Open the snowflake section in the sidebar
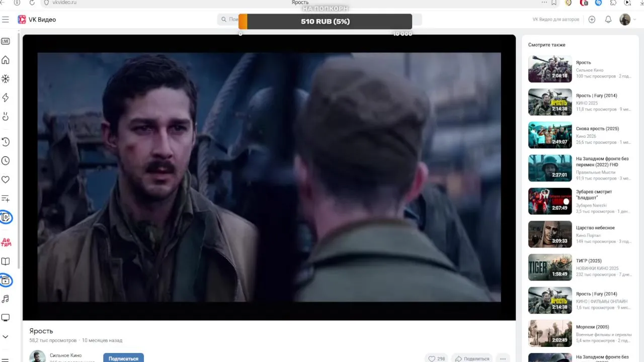The image size is (644, 362). [x=6, y=79]
